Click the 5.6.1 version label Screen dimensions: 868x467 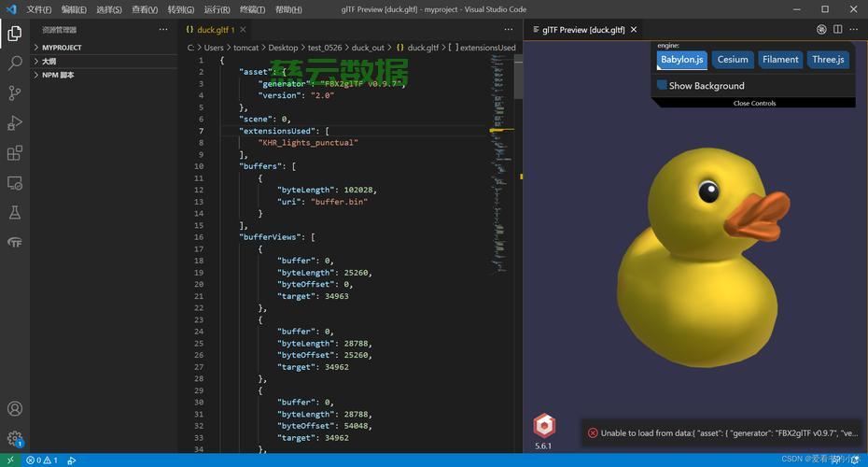click(x=543, y=446)
